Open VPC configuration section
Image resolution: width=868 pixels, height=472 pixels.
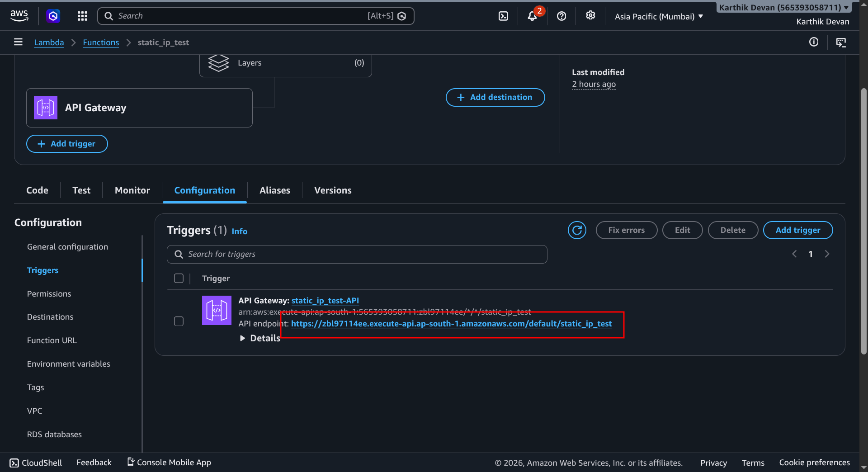[34, 411]
